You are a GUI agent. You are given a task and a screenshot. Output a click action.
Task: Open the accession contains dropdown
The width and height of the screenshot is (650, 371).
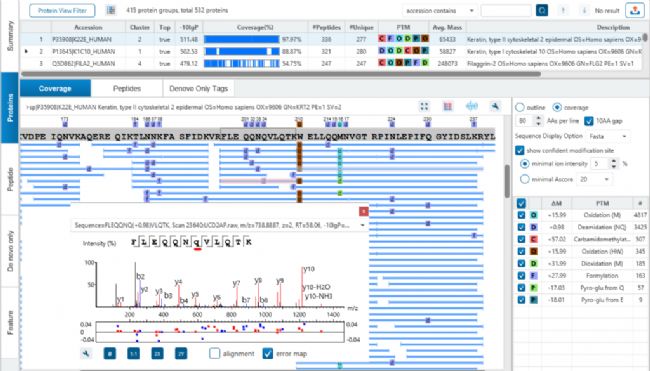click(440, 10)
